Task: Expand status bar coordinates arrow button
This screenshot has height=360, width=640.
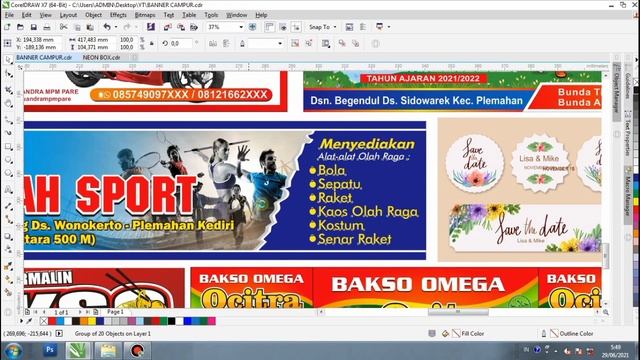Action: pyautogui.click(x=59, y=333)
